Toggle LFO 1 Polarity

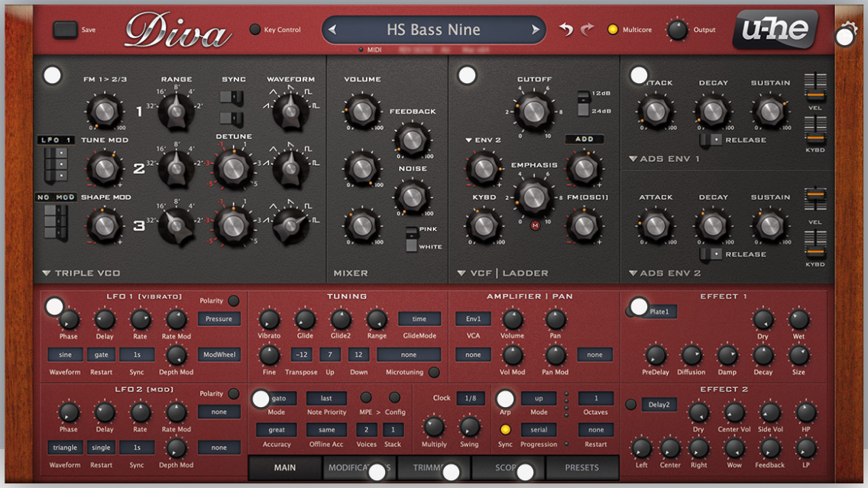pos(234,300)
